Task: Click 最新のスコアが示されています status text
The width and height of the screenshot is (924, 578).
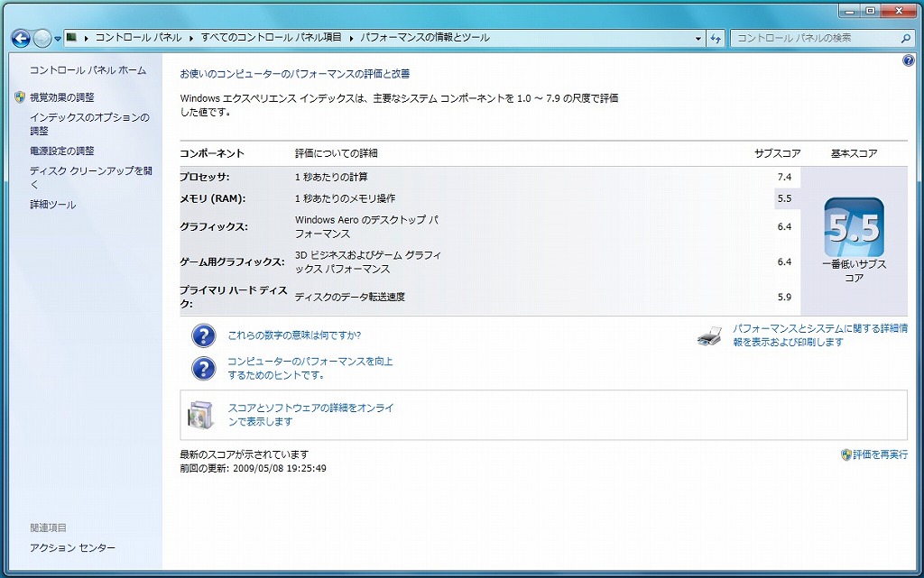Action: 244,454
